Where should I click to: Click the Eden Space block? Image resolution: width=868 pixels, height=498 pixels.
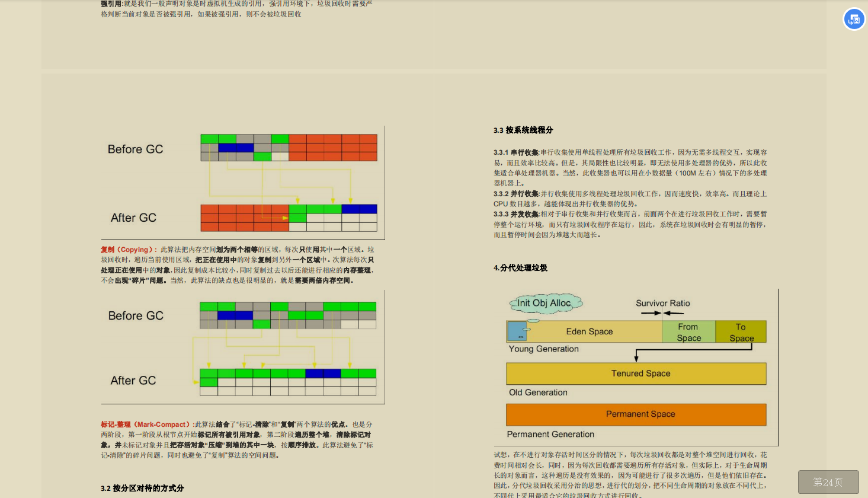[584, 331]
